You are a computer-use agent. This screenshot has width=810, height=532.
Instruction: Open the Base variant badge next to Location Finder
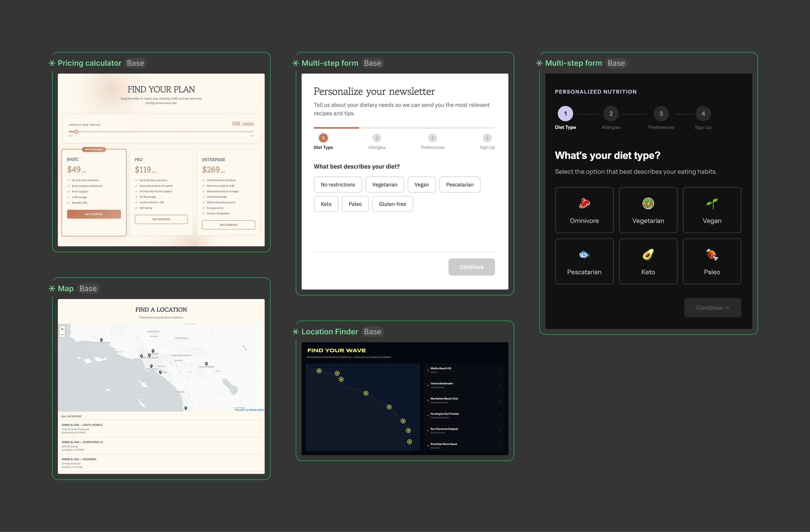tap(373, 332)
